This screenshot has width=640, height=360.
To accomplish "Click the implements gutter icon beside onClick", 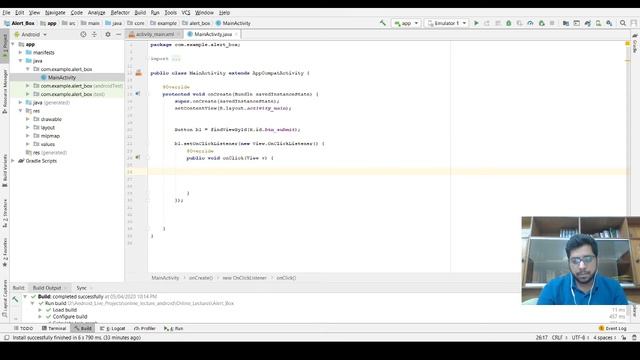I will 138,157.
